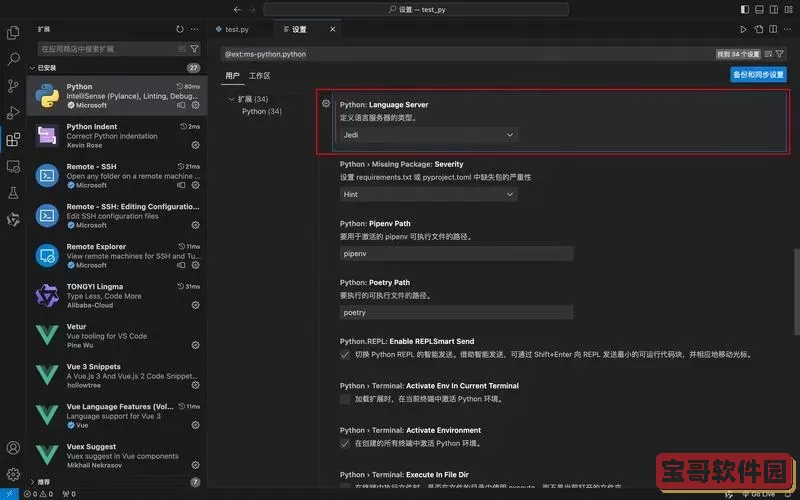This screenshot has height=500, width=800.
Task: Open Source Control view
Action: [13, 86]
